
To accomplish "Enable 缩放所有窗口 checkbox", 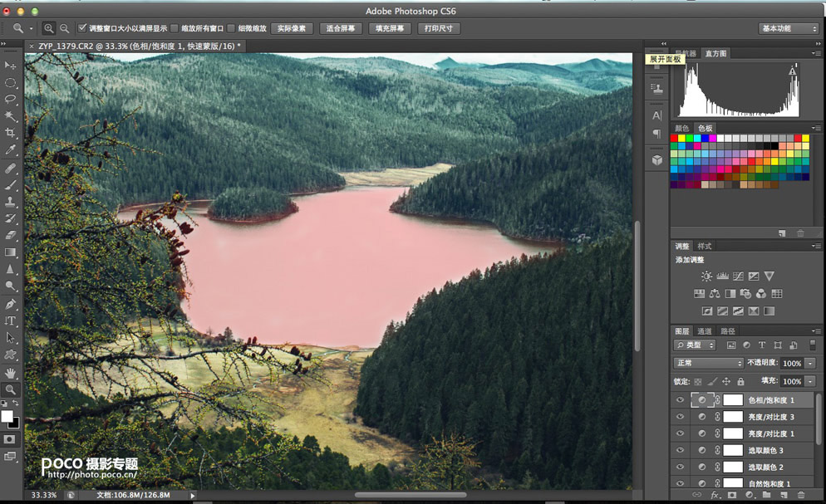I will 175,28.
